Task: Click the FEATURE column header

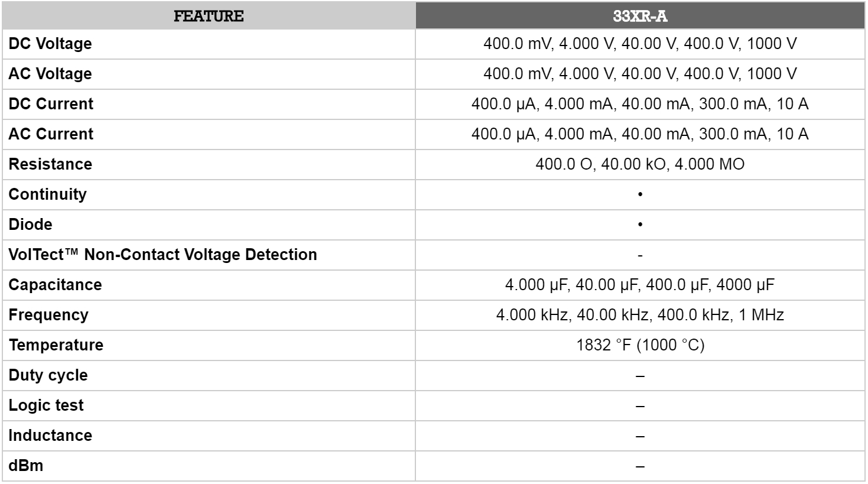Action: (208, 16)
